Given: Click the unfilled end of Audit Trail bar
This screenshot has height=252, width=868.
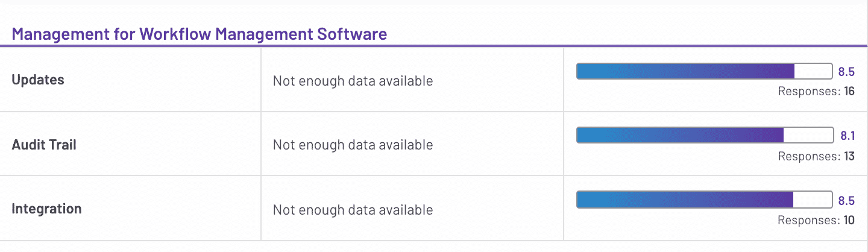Looking at the screenshot, I should click(808, 135).
